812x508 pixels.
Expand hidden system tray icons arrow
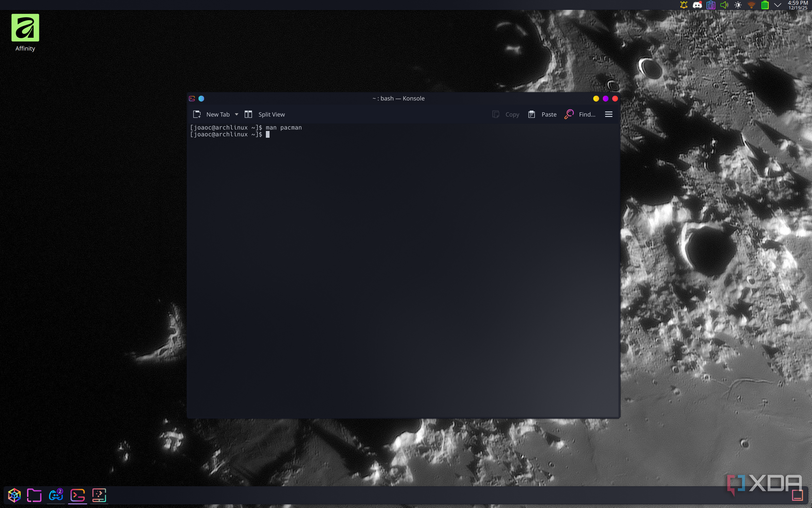(777, 5)
